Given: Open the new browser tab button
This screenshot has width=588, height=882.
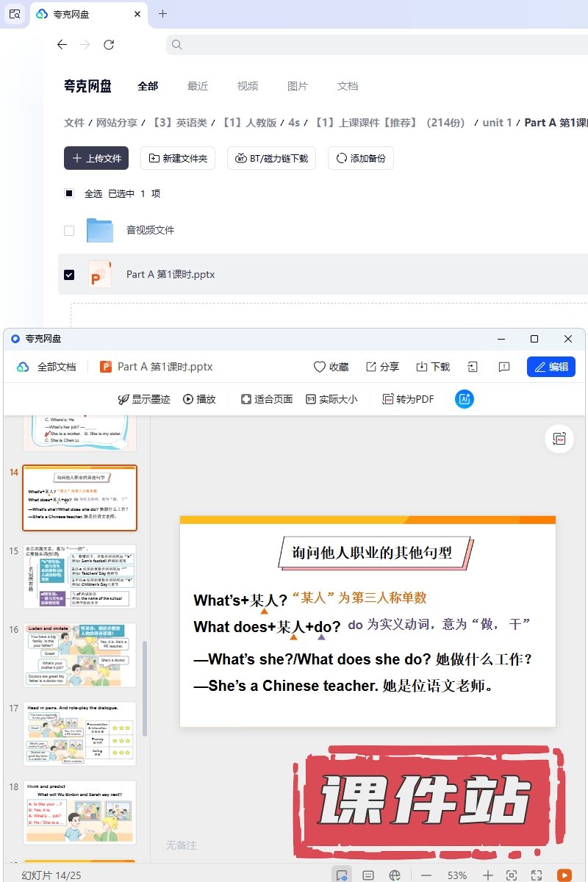Looking at the screenshot, I should click(x=163, y=14).
